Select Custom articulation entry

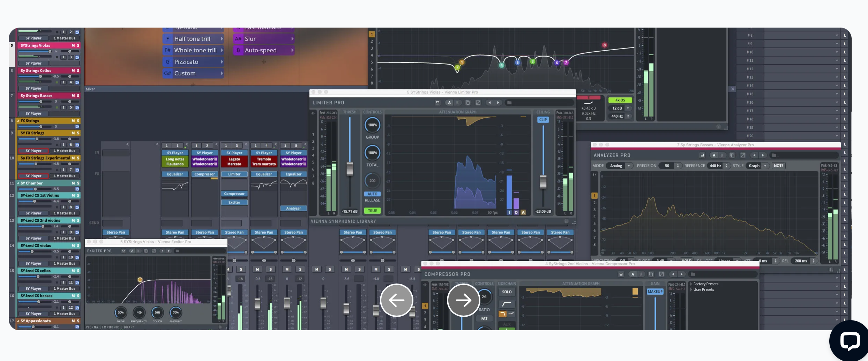[x=193, y=73]
